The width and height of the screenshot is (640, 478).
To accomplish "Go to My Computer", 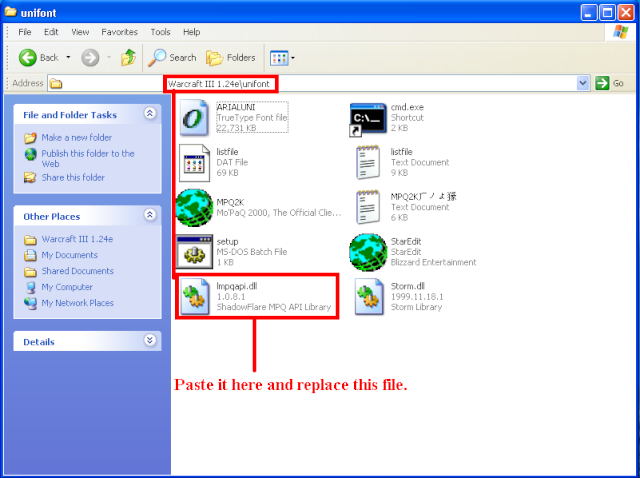I will point(67,287).
